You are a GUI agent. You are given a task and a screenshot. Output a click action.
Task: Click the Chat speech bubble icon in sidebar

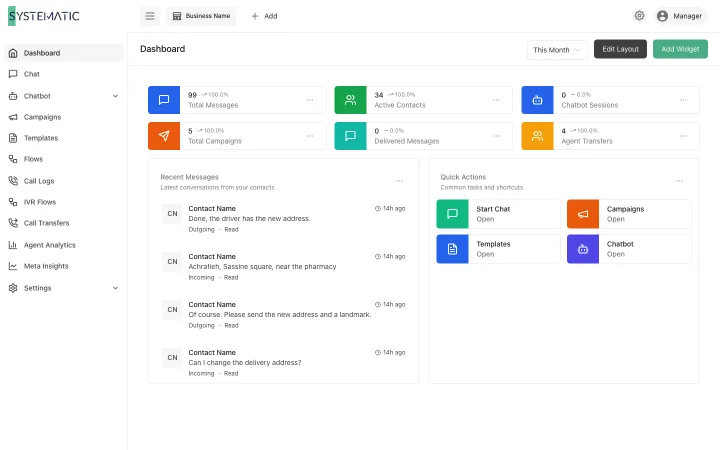coord(13,74)
